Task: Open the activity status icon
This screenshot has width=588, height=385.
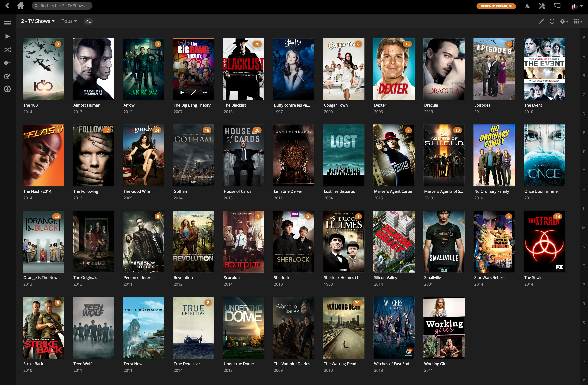Action: (x=527, y=6)
